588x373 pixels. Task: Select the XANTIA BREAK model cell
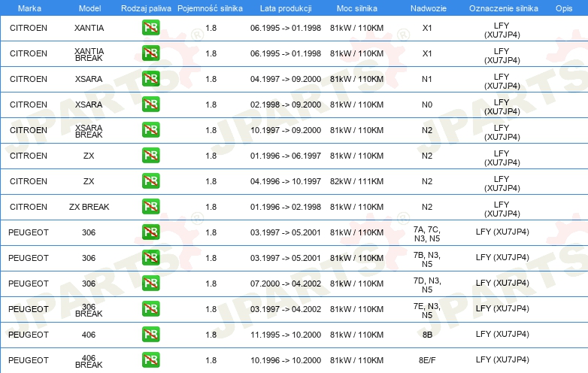point(89,54)
